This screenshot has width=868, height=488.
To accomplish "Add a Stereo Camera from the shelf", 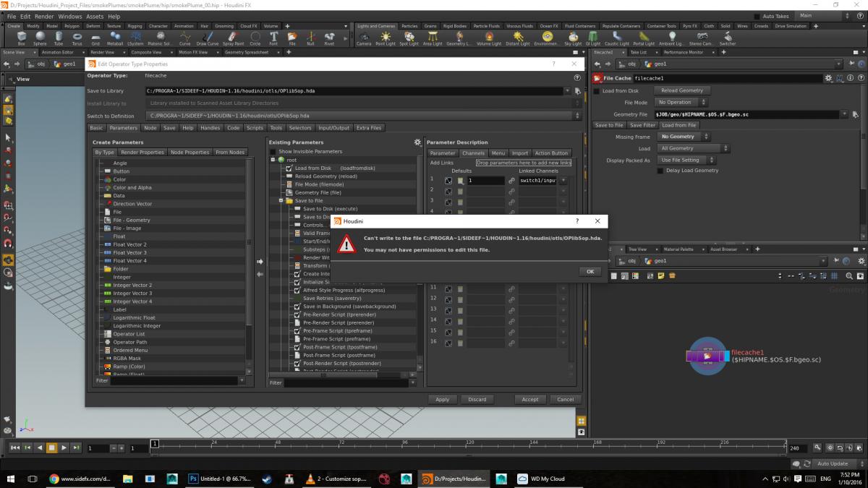I will (701, 38).
